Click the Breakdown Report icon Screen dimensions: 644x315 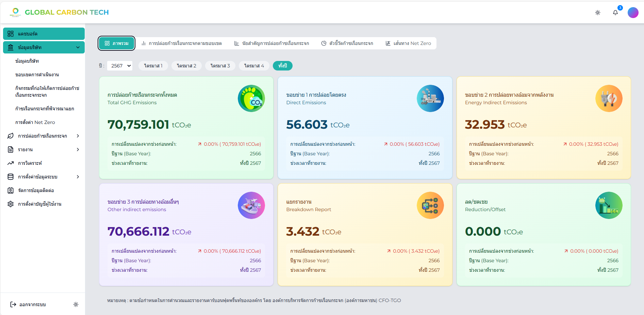coord(430,205)
